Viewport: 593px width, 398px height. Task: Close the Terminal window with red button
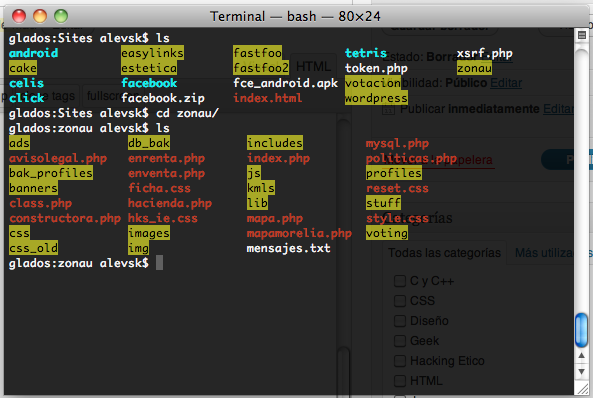(19, 16)
